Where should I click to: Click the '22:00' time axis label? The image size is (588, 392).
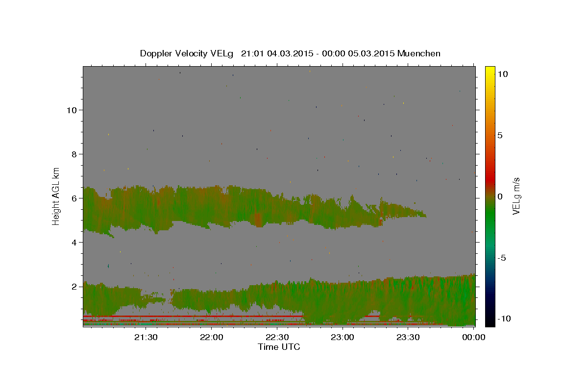point(211,337)
